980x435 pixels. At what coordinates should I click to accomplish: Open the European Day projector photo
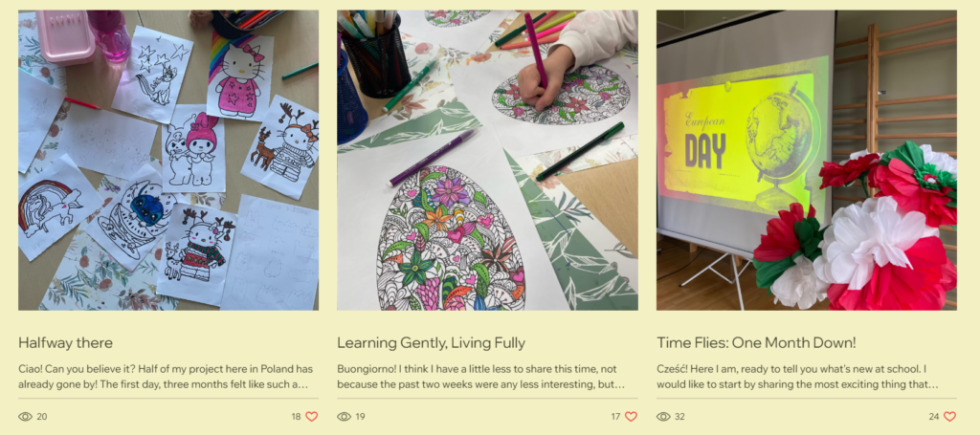tap(806, 160)
